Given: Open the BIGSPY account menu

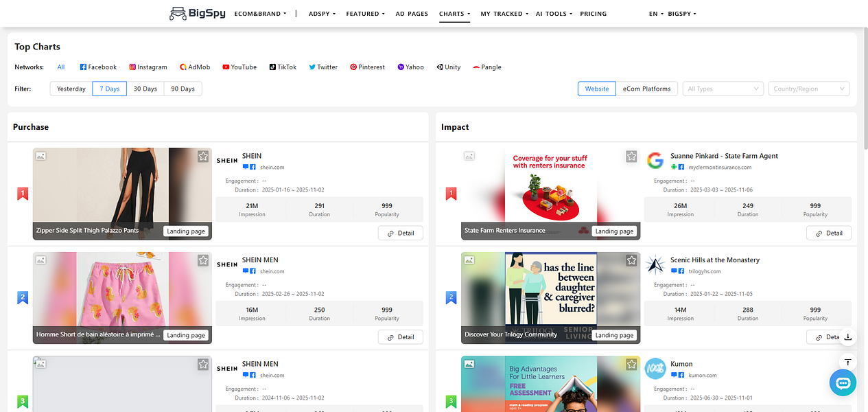Looking at the screenshot, I should (x=682, y=14).
